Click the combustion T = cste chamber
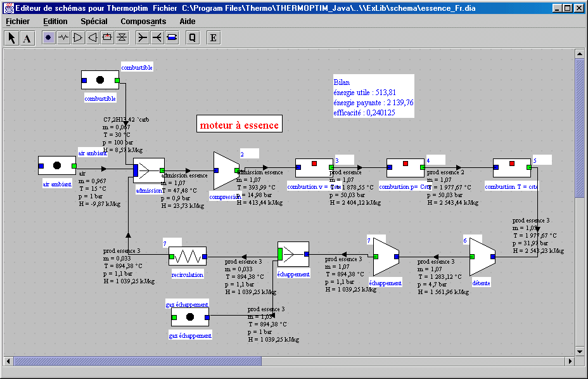 (x=512, y=168)
